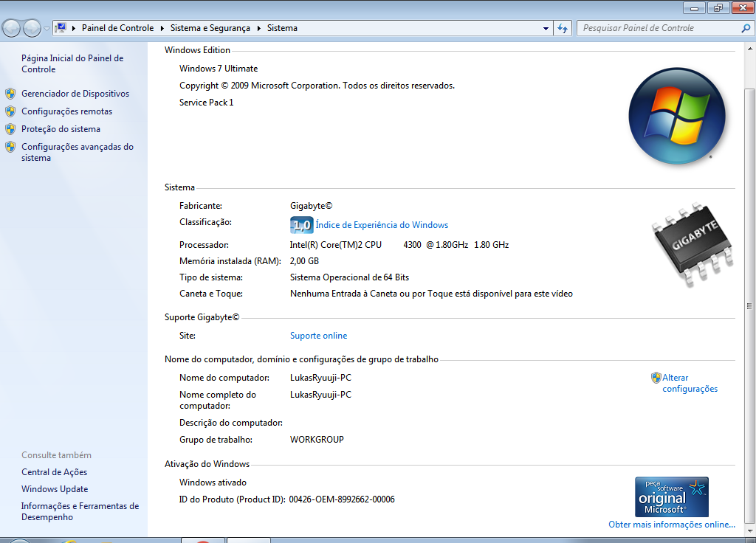Click the copyright Microsoft Corporation line
This screenshot has width=756, height=543.
tap(317, 86)
